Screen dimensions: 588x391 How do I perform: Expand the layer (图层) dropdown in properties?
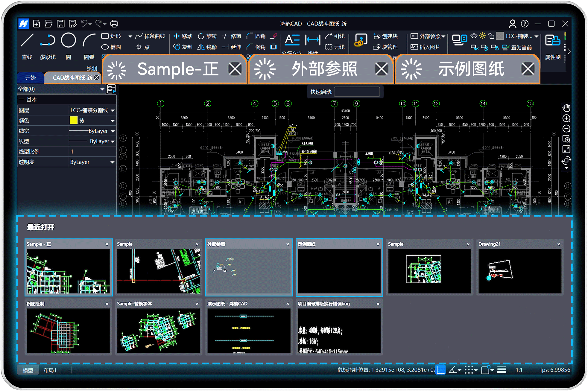pyautogui.click(x=113, y=110)
